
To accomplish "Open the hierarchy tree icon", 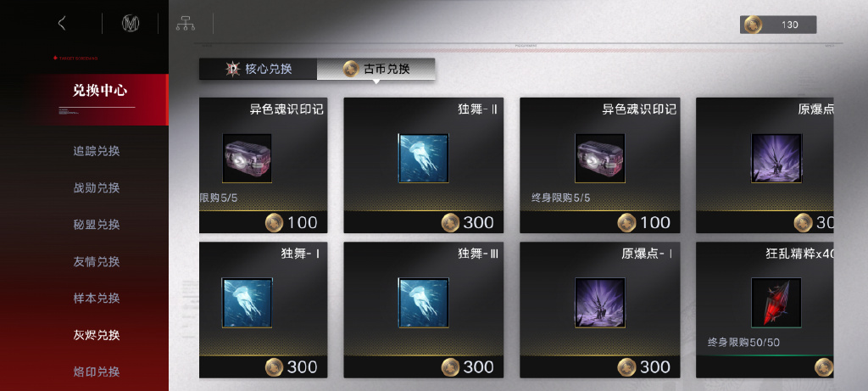I will click(x=186, y=23).
